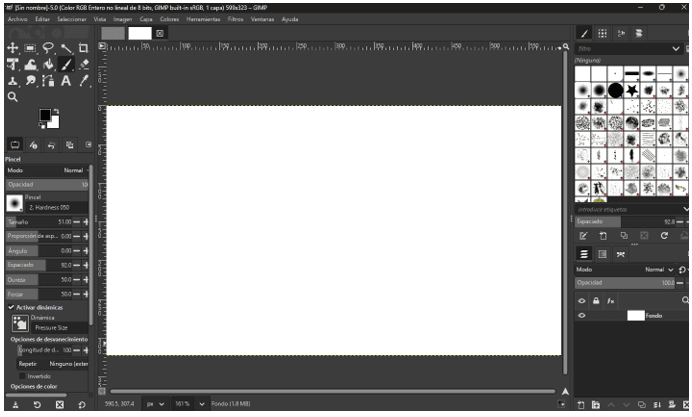Select the Paths tool
This screenshot has height=417, width=692.
pyautogui.click(x=48, y=81)
